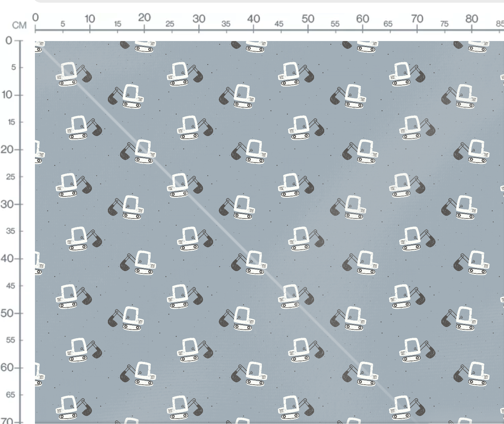Viewport: 504px width, 424px height.
Task: Click the 30 label on the vertical ruler
Action: [x=7, y=204]
